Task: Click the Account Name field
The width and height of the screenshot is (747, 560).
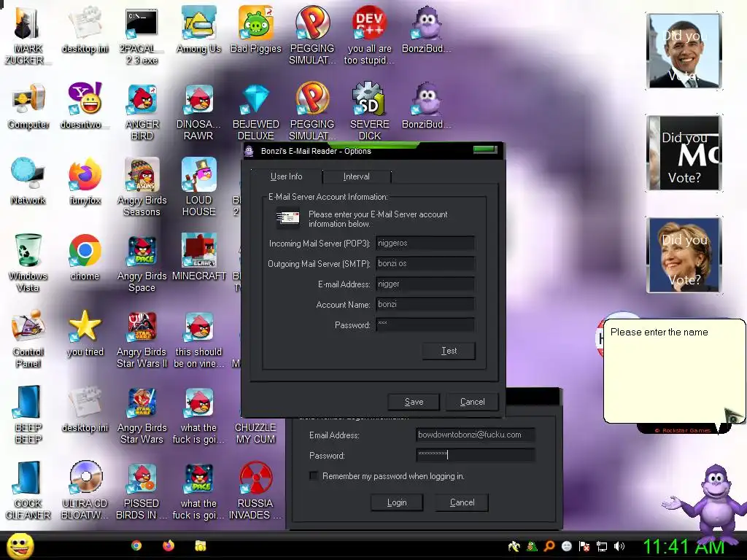Action: [425, 304]
